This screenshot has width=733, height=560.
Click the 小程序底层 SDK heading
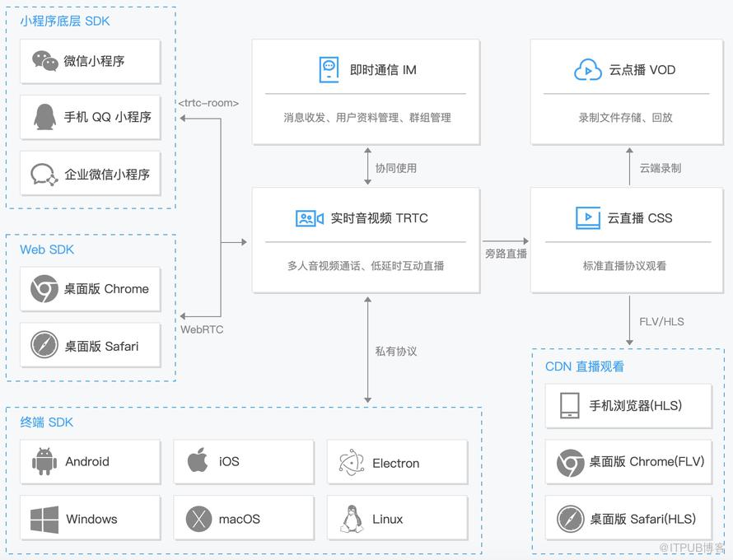pyautogui.click(x=64, y=21)
